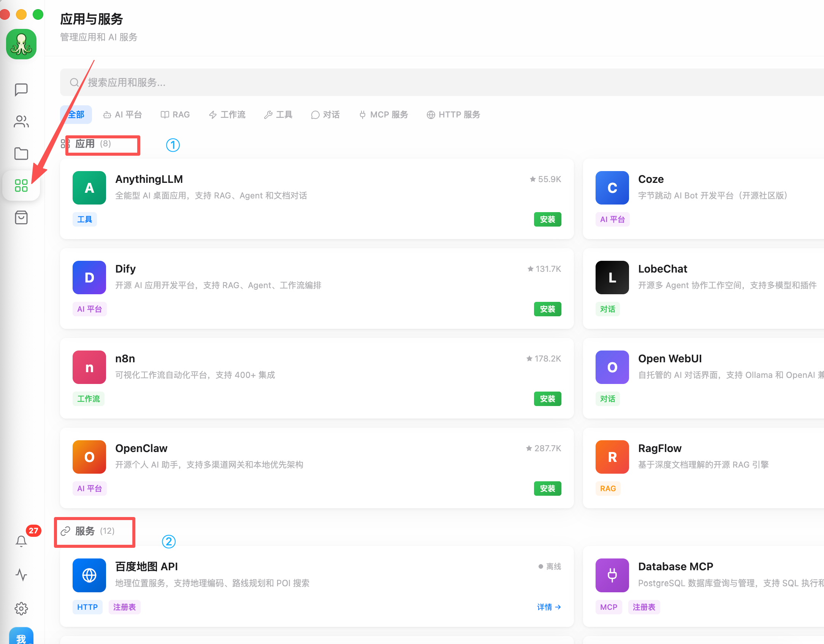Click the octopus app logo
824x644 pixels.
pyautogui.click(x=21, y=44)
